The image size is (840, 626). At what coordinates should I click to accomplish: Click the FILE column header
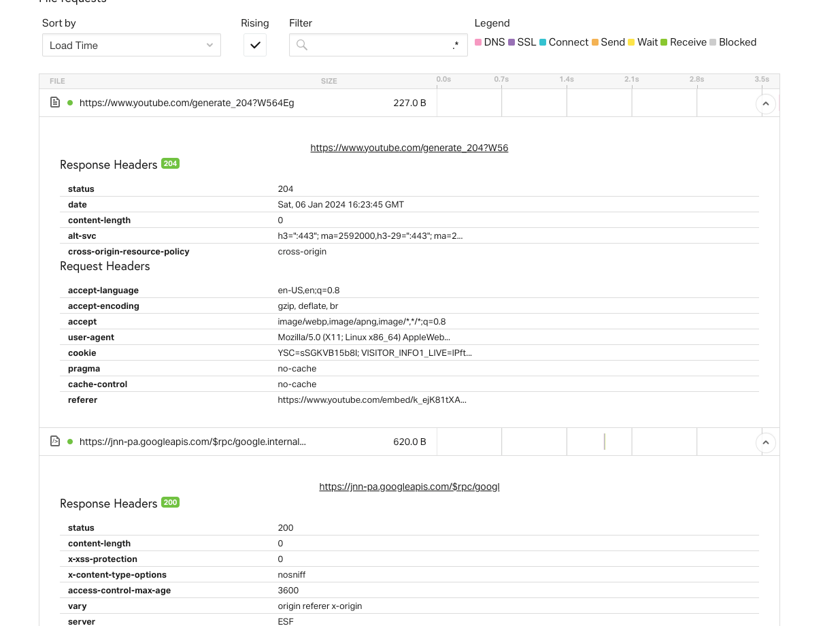pyautogui.click(x=57, y=81)
